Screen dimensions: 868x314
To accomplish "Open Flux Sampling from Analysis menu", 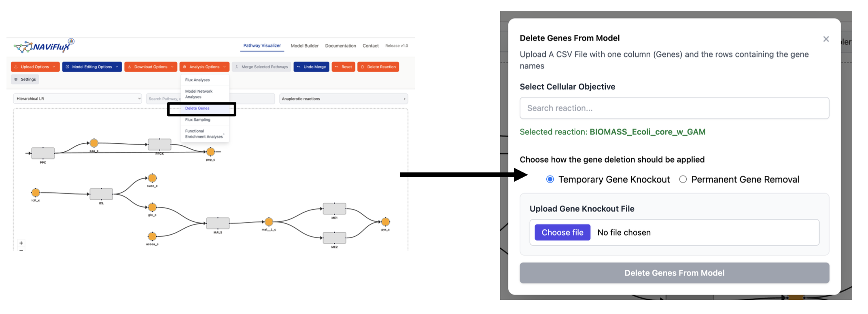I will 198,120.
